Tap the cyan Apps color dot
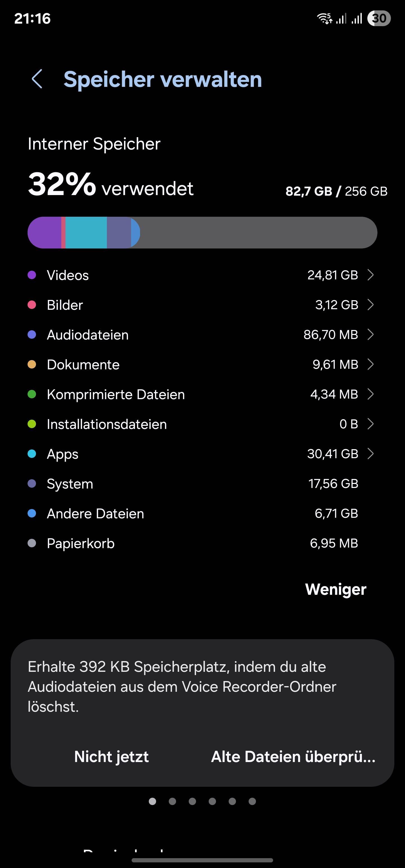Viewport: 405px width, 868px height. click(x=32, y=454)
